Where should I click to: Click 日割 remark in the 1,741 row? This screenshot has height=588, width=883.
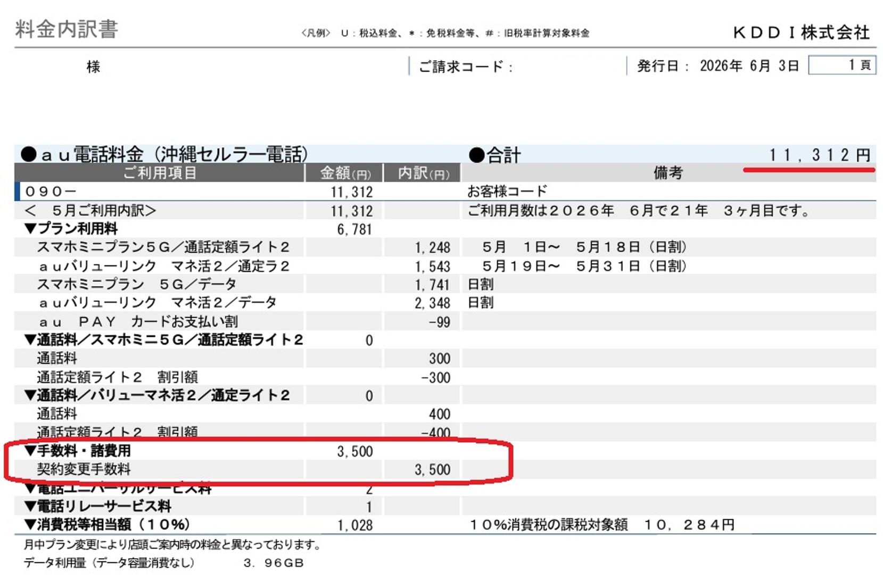pos(481,285)
